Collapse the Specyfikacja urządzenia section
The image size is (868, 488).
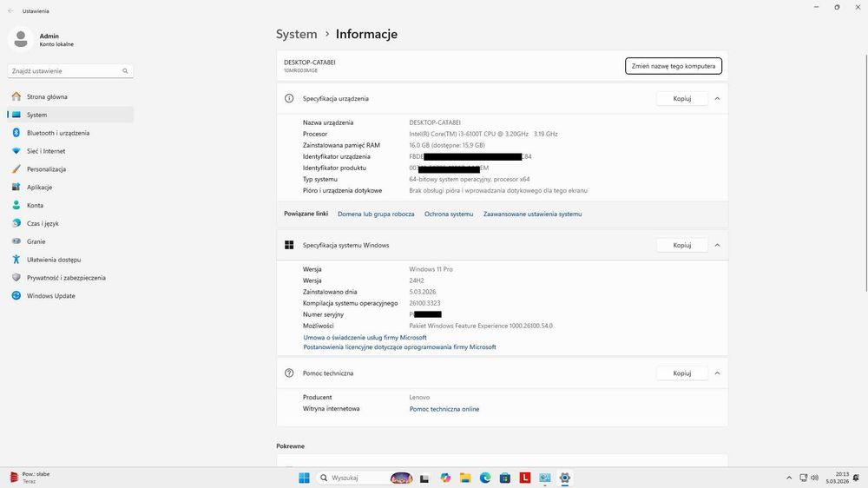point(718,99)
